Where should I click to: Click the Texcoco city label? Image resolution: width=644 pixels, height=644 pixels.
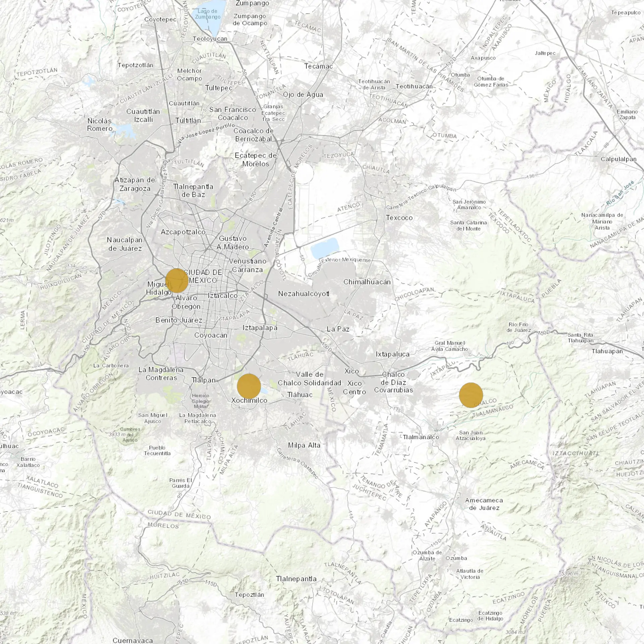point(399,218)
